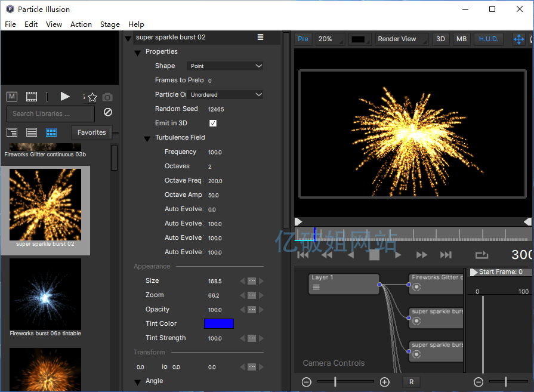Switch library to list view
Screen dimensions: 534x392
pyautogui.click(x=32, y=132)
